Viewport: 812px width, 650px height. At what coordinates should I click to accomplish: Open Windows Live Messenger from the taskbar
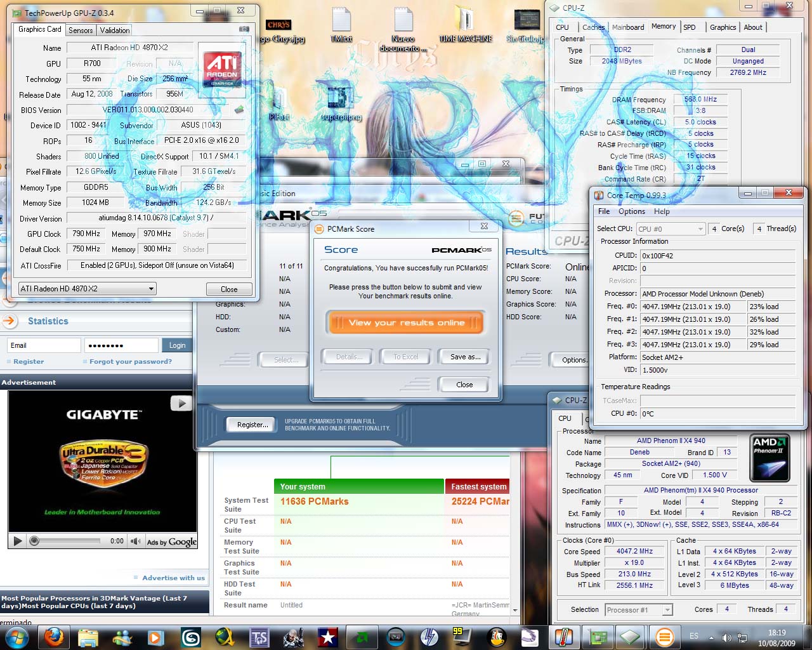122,637
